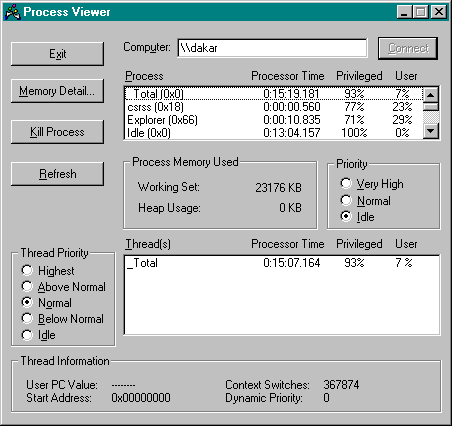Select Normal process priority

[346, 200]
